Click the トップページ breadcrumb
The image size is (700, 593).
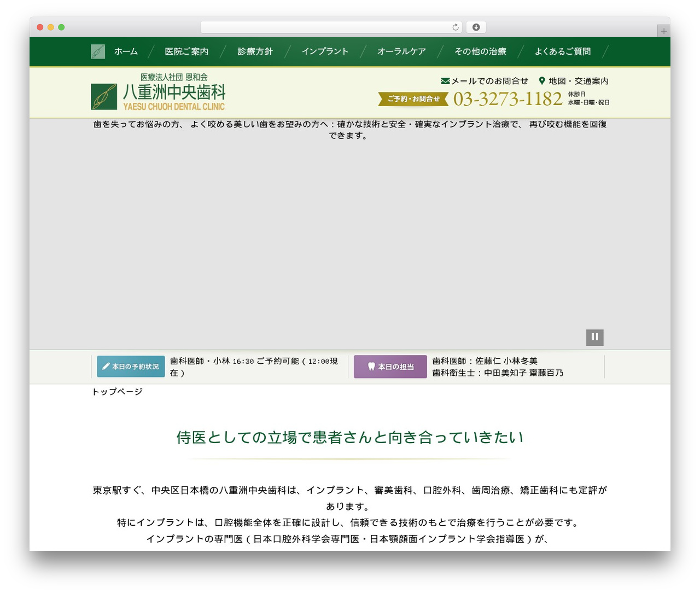(x=117, y=392)
